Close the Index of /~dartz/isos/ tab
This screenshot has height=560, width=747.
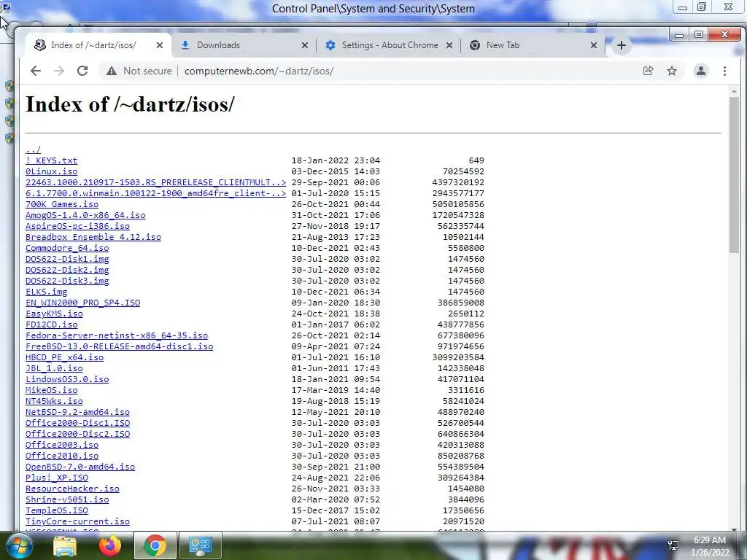click(x=160, y=45)
